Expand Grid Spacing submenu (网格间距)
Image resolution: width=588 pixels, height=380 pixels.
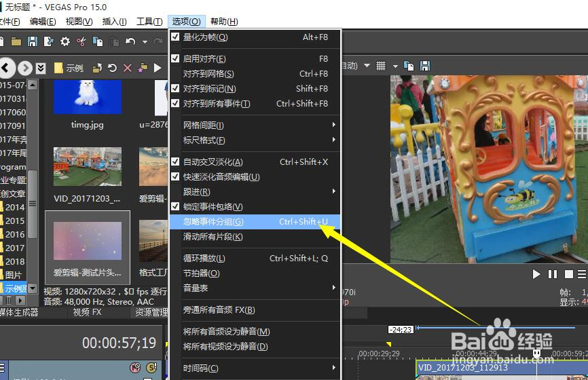pyautogui.click(x=255, y=125)
